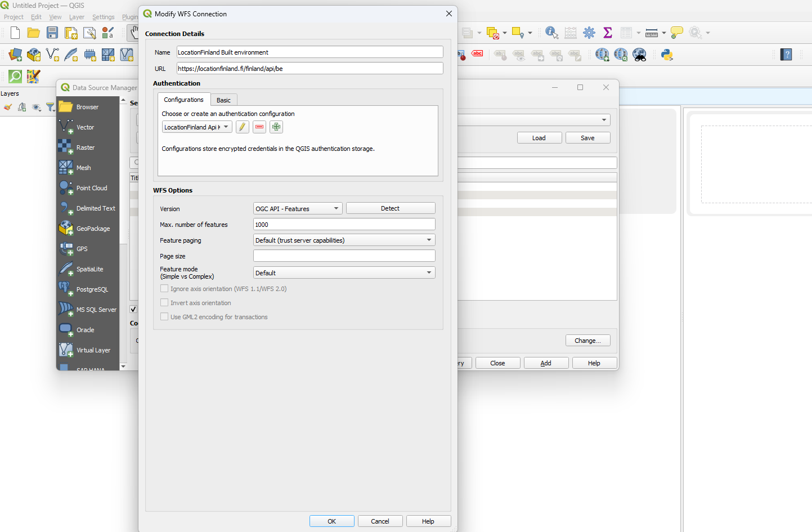Check Use GML2 encoding for transactions
Viewport: 812px width, 532px height.
164,316
